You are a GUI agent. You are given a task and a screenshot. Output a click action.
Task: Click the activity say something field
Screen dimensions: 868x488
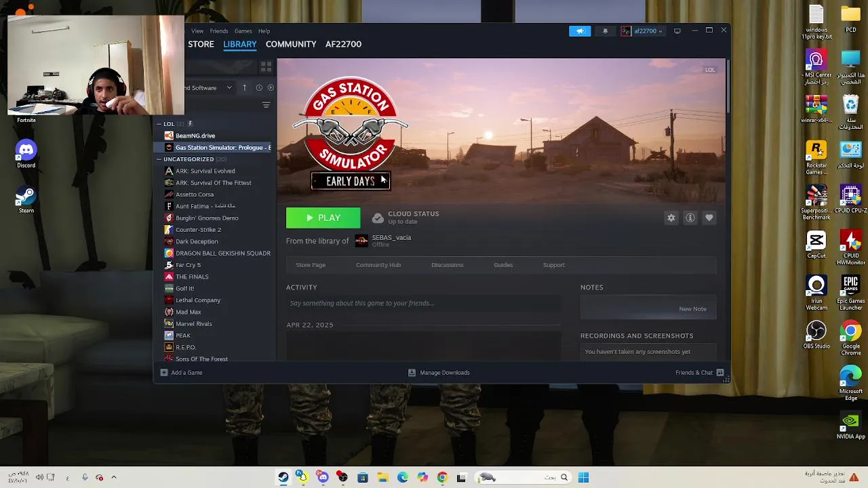tap(423, 303)
